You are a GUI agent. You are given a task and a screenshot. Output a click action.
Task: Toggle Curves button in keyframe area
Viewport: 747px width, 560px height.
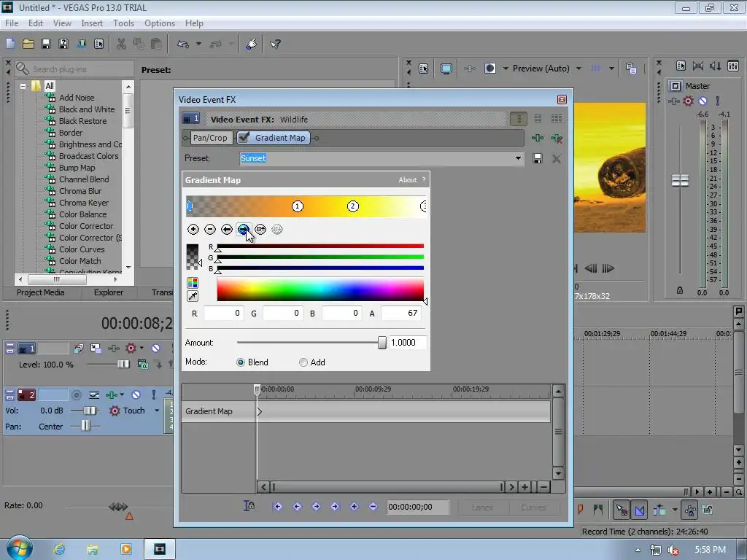(x=533, y=507)
